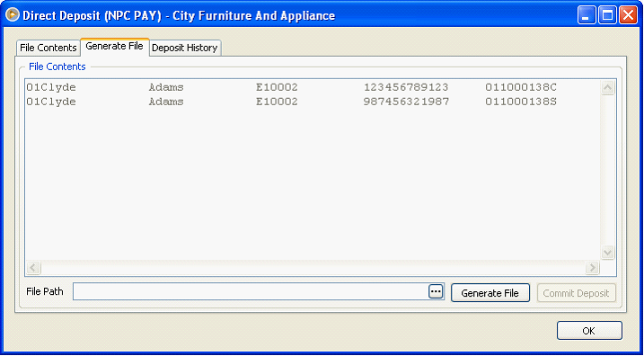
Task: Click the vertical scrollbar down arrow
Action: pos(607,253)
